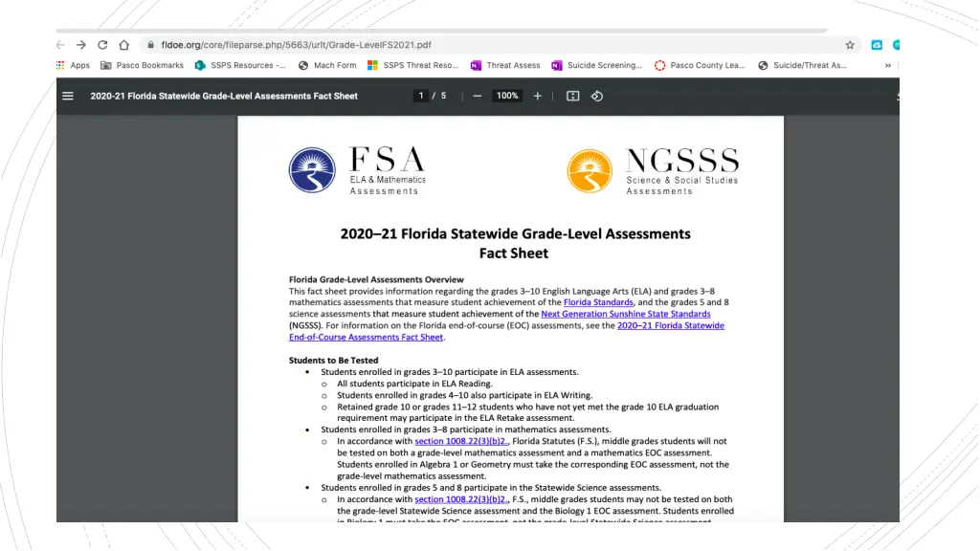Open the Mach Form bookmark

click(x=327, y=65)
